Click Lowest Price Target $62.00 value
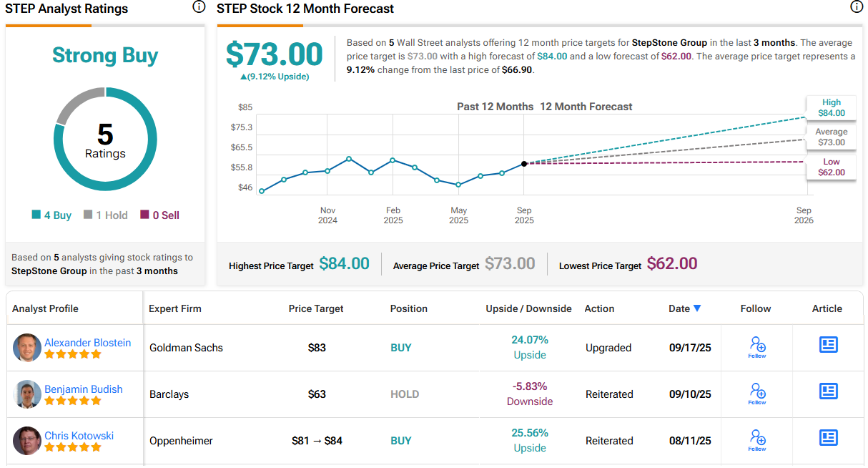The image size is (868, 468). 672,263
